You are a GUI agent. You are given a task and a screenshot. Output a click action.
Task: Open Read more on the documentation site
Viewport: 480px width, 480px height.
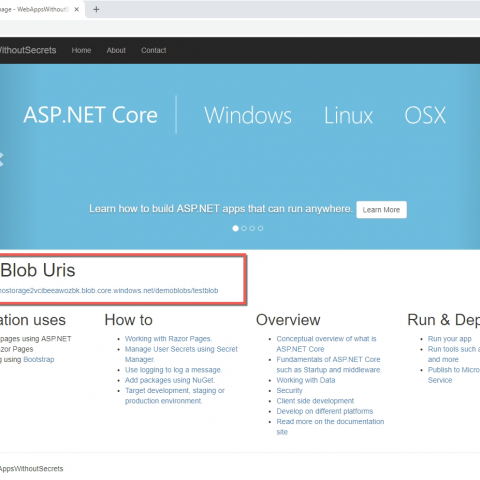pyautogui.click(x=330, y=427)
